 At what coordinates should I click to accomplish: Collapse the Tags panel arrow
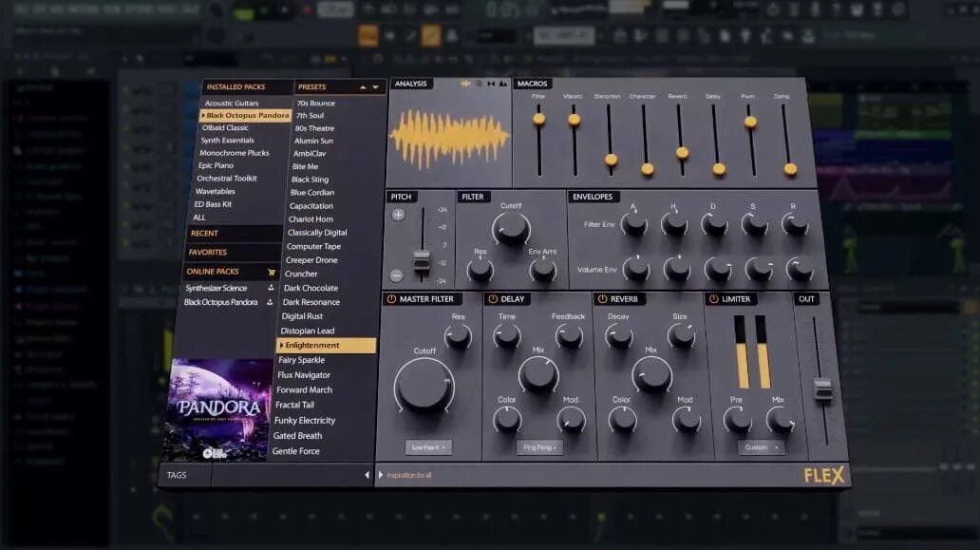(x=367, y=475)
